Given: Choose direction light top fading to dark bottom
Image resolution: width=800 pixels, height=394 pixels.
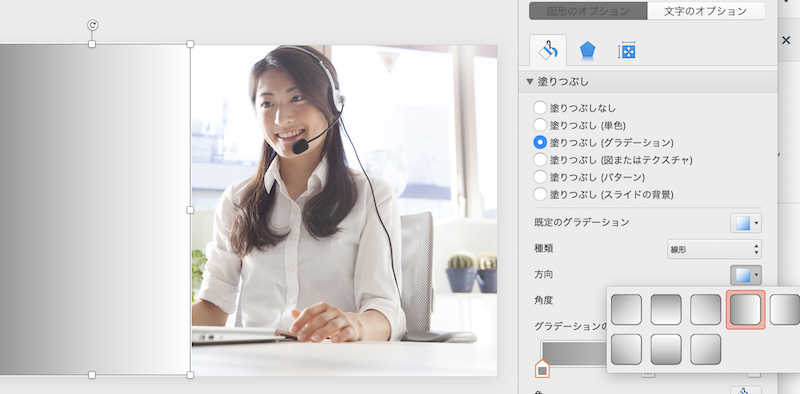Looking at the screenshot, I should (666, 349).
